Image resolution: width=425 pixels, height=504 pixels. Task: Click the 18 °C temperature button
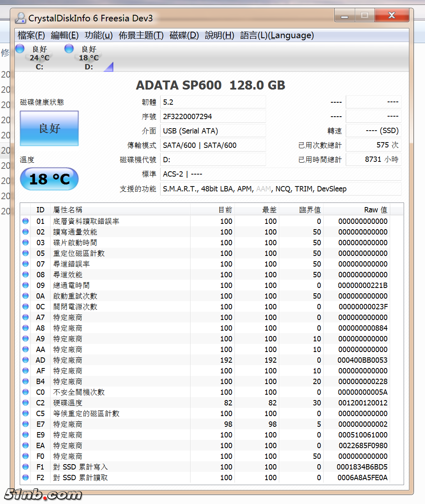point(49,179)
